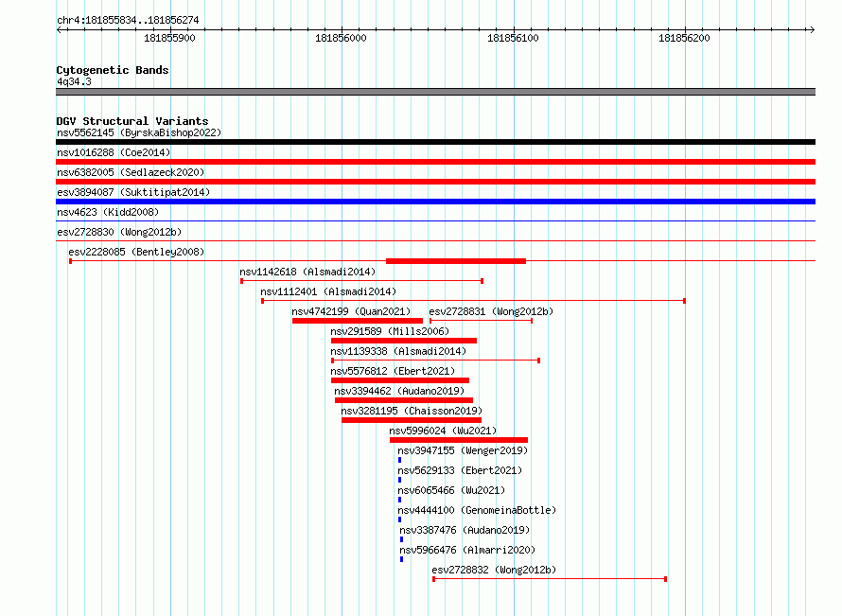Click blue marker under nsv3947155 (Wenger2019)
This screenshot has width=842, height=616.
pyautogui.click(x=399, y=460)
